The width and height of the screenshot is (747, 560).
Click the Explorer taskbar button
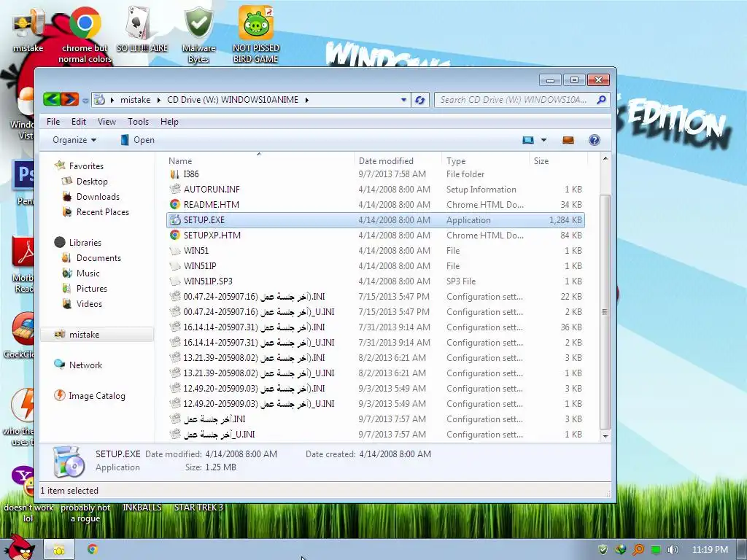pos(59,550)
